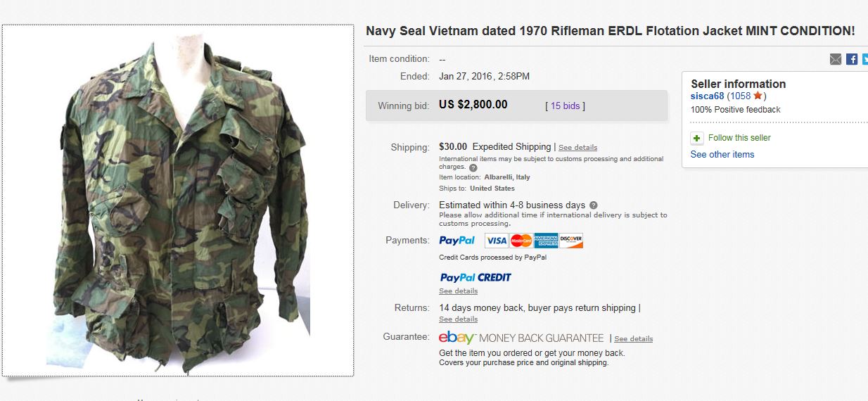Open See details under PayPal Credit
The image size is (868, 401).
coord(458,291)
